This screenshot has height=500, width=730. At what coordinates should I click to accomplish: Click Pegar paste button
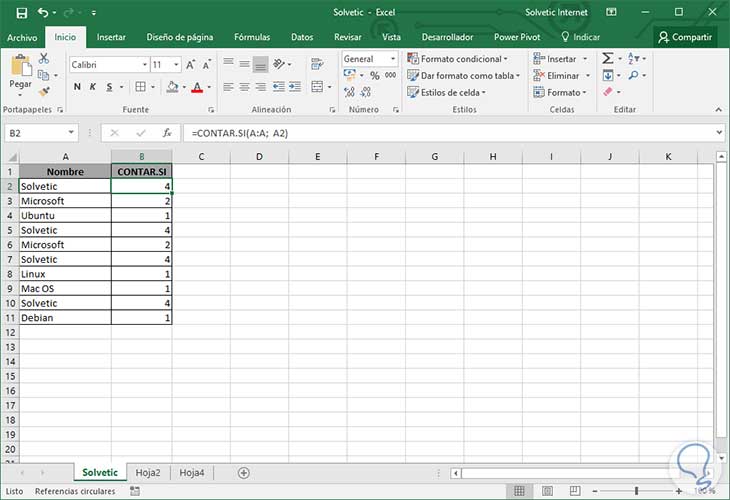tap(20, 74)
